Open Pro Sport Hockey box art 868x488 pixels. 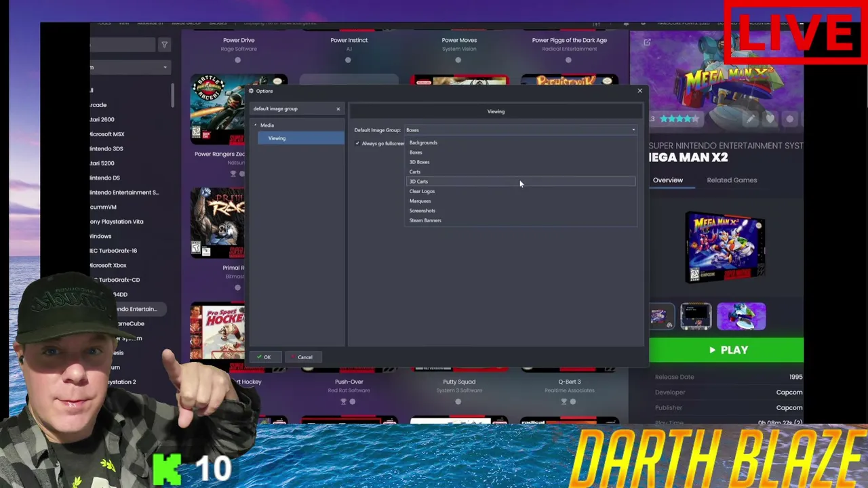tap(218, 331)
